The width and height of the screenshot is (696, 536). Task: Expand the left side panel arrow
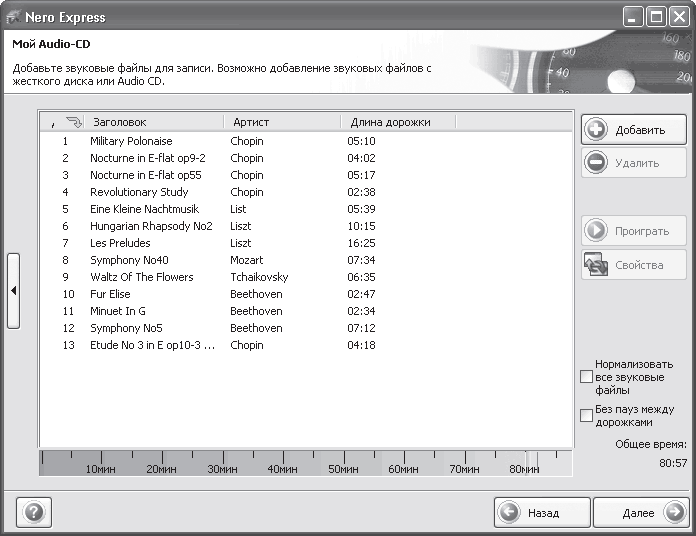(13, 291)
